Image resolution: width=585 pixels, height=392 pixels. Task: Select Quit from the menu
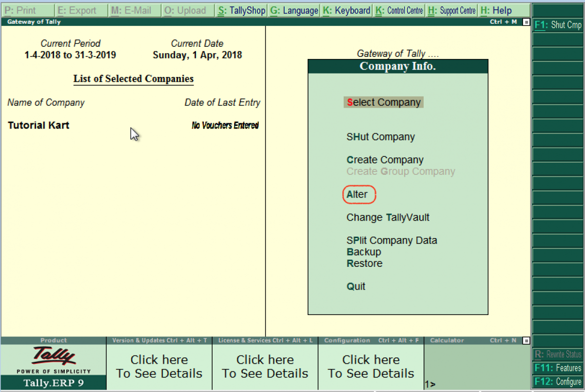coord(355,286)
